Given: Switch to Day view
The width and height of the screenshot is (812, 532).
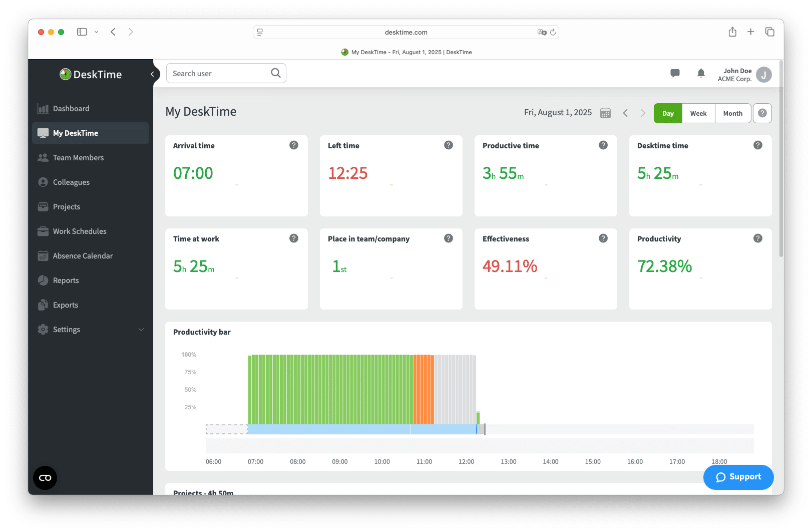Looking at the screenshot, I should click(x=668, y=113).
